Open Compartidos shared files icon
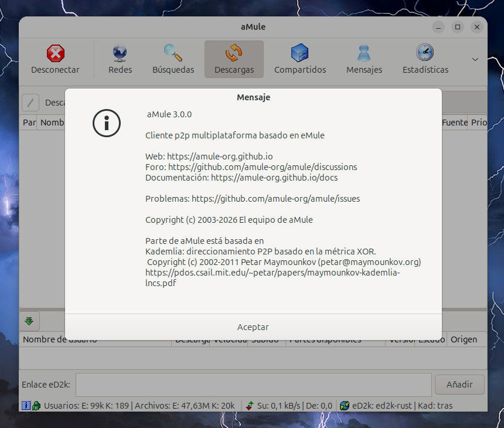Viewport: 504px width, 428px height. pos(300,53)
